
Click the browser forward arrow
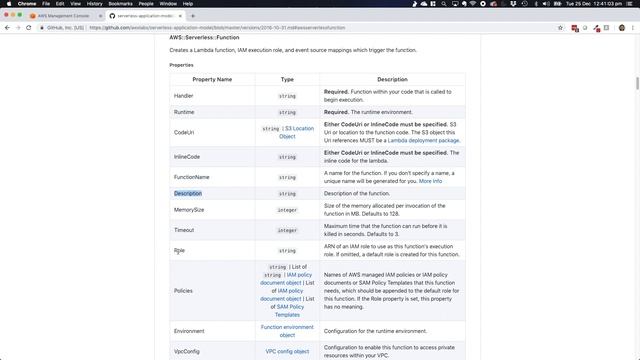click(18, 28)
